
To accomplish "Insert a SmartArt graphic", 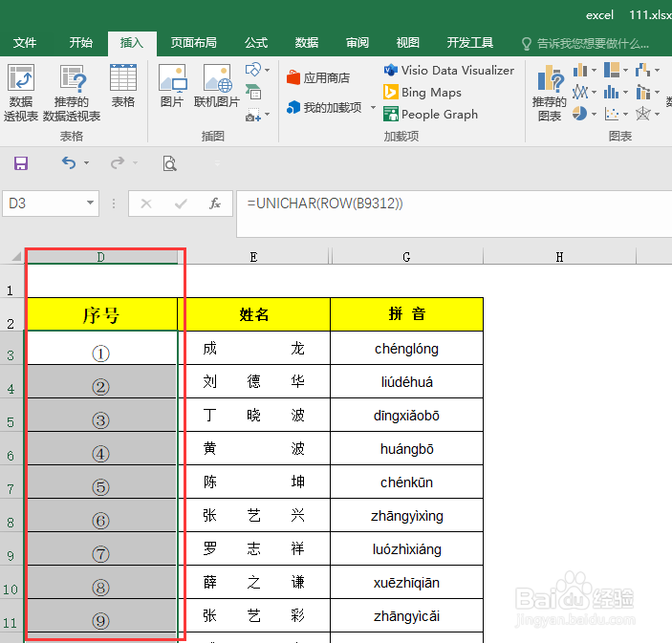I will tap(253, 92).
